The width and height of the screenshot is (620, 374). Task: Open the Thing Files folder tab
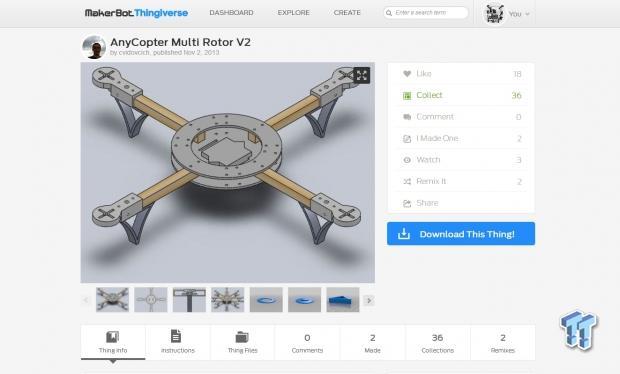pyautogui.click(x=242, y=342)
